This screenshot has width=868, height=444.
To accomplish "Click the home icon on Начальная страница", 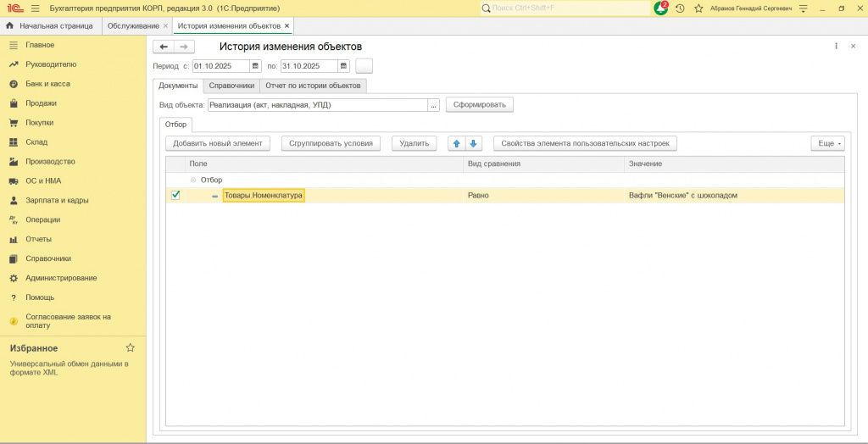I will tap(9, 26).
